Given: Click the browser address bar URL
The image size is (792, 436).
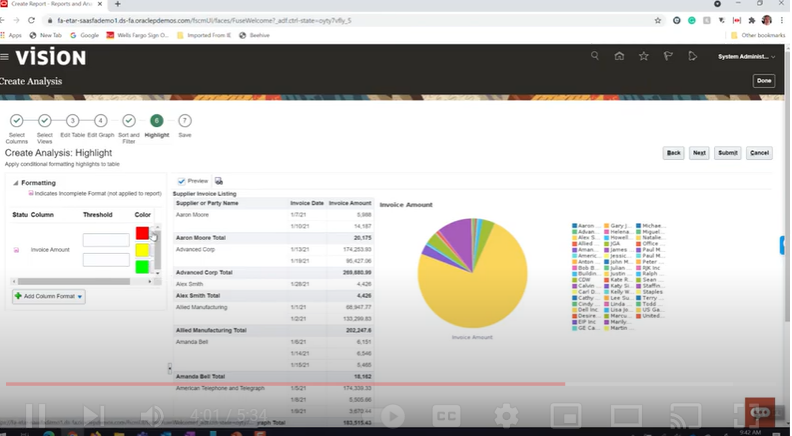Looking at the screenshot, I should [x=204, y=21].
